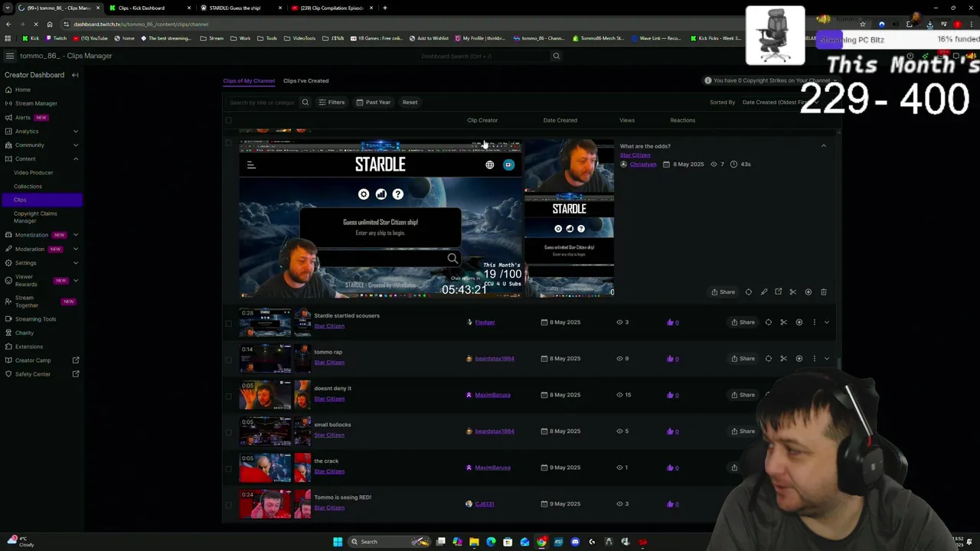Click Date Created column header
The image size is (980, 551).
pyautogui.click(x=560, y=120)
